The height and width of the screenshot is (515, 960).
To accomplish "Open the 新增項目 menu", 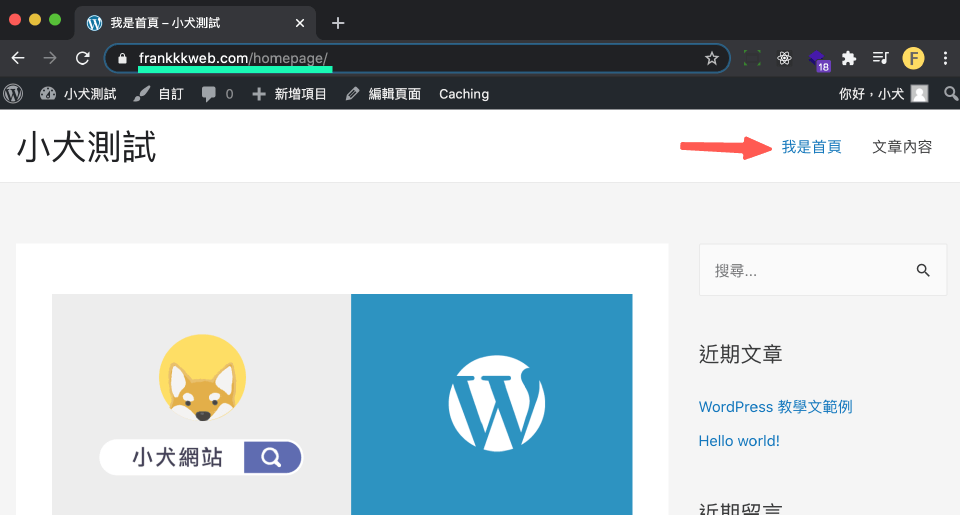I will (290, 94).
